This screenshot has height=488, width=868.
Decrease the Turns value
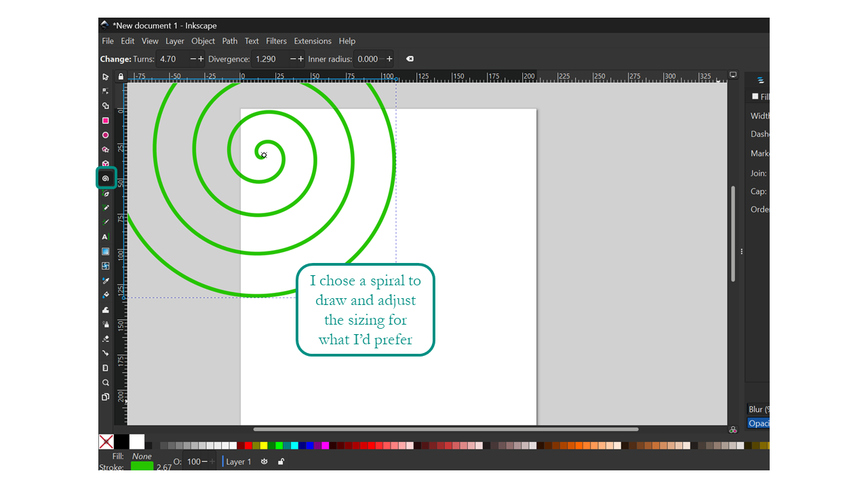pos(193,59)
